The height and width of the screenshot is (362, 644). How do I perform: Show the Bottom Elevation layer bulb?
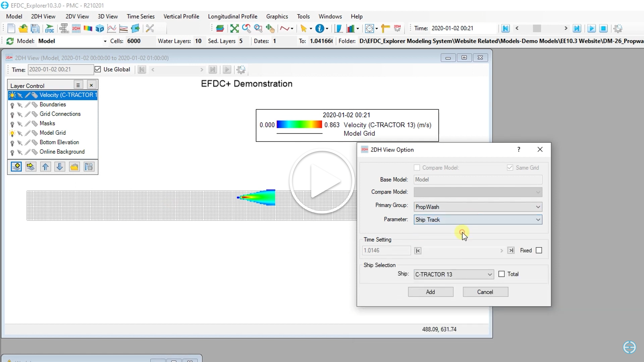pyautogui.click(x=12, y=143)
